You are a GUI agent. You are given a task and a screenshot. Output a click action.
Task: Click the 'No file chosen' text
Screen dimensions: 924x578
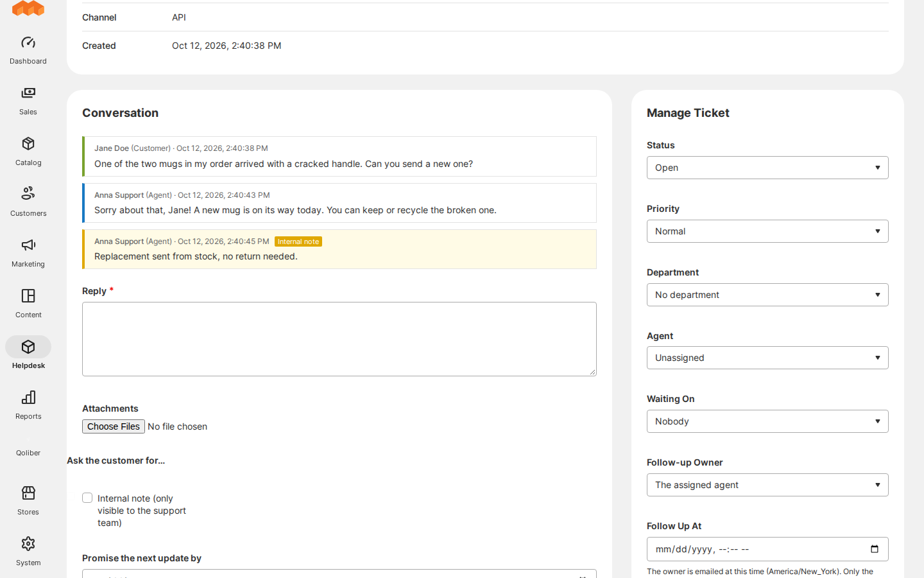click(178, 426)
